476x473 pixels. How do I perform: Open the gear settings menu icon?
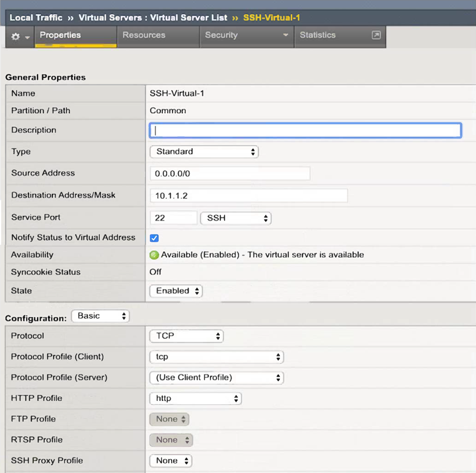(16, 37)
